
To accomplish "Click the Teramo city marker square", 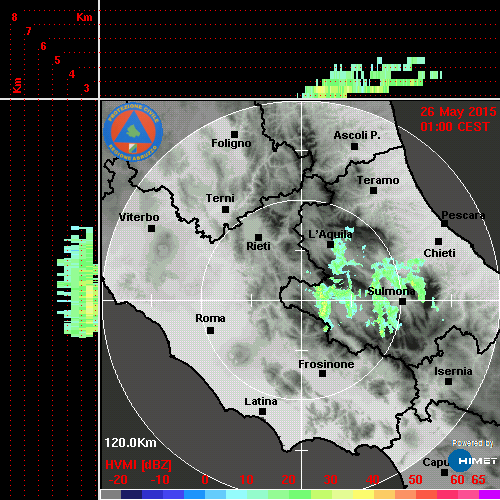I will pyautogui.click(x=374, y=191).
